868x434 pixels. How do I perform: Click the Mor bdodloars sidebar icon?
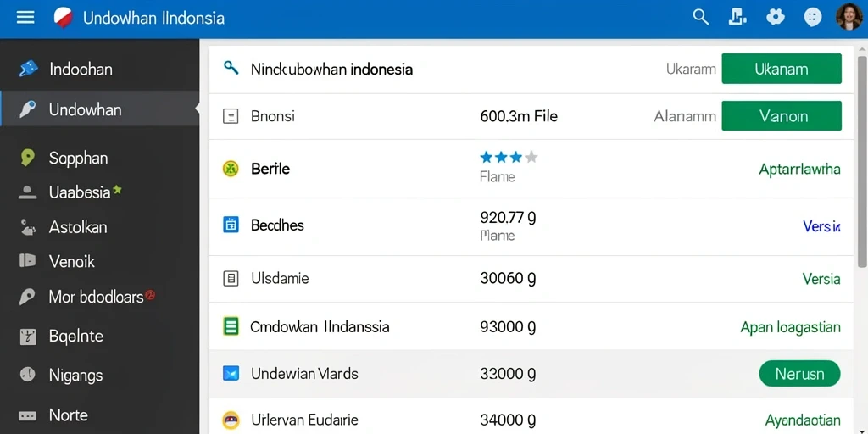[27, 298]
